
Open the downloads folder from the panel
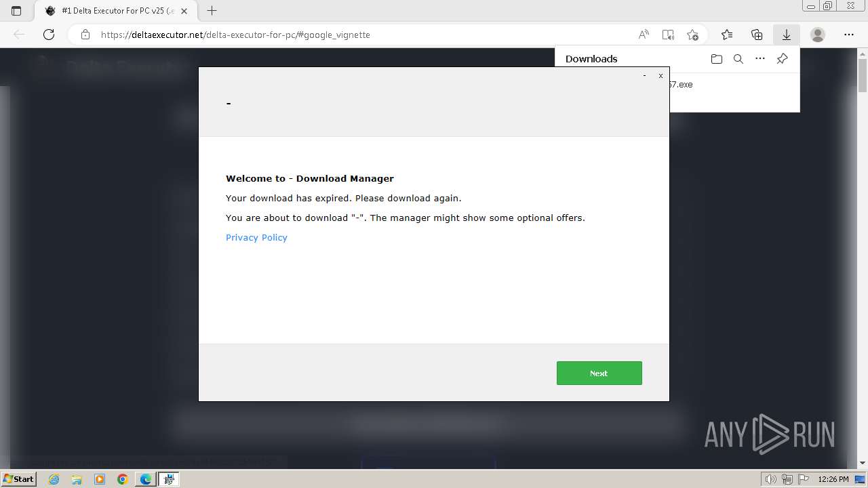click(717, 59)
